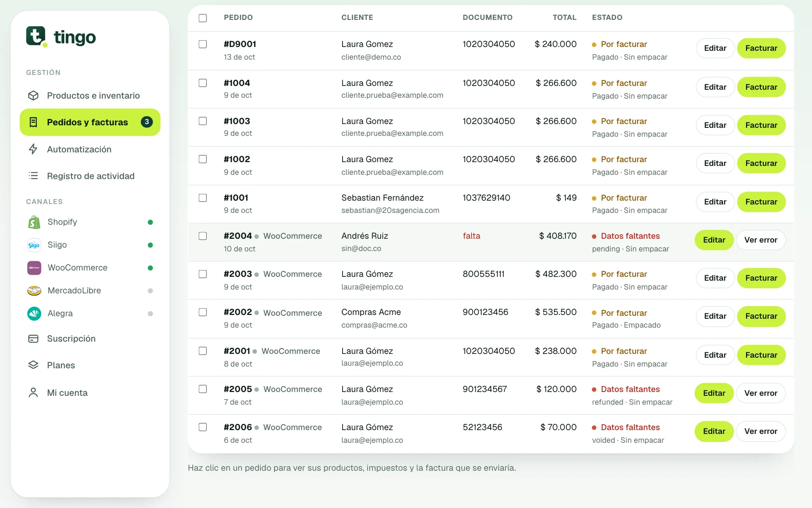Open the Planes menu item
Image resolution: width=812 pixels, height=508 pixels.
coord(90,365)
